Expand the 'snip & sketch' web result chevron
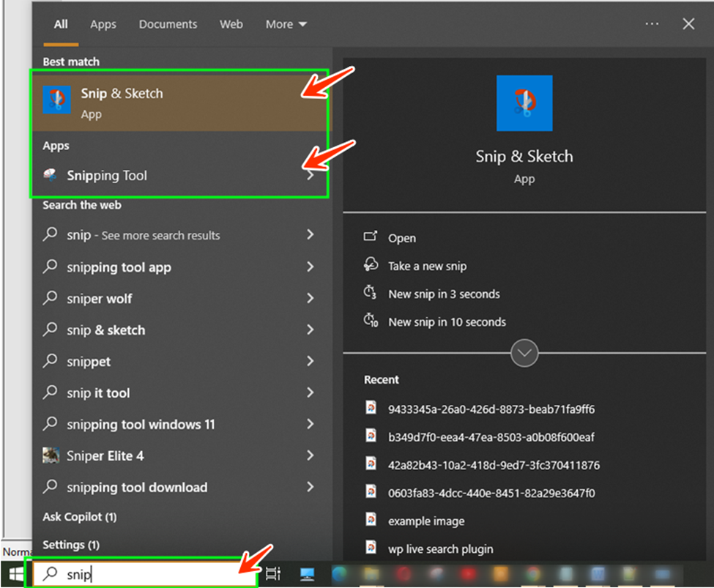The height and width of the screenshot is (588, 714). click(x=310, y=330)
